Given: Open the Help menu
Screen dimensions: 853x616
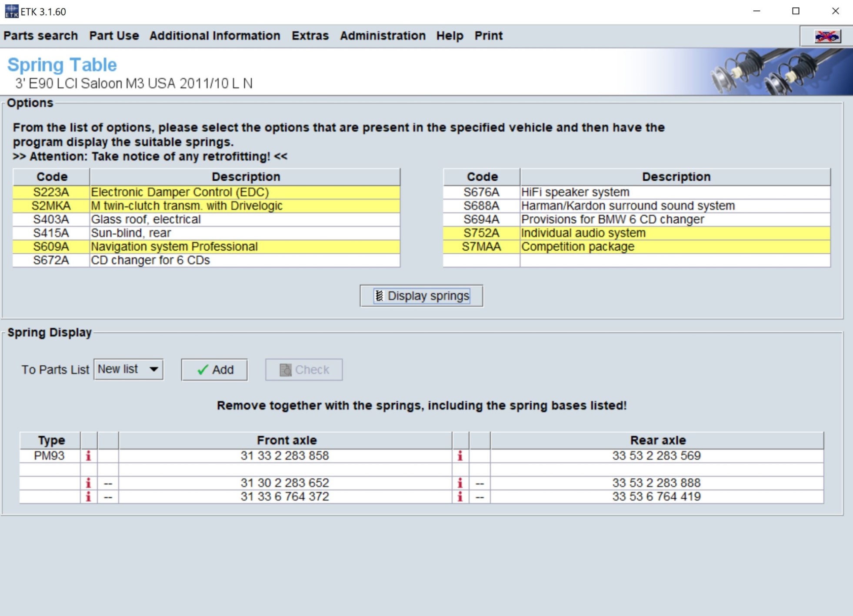Looking at the screenshot, I should [450, 36].
